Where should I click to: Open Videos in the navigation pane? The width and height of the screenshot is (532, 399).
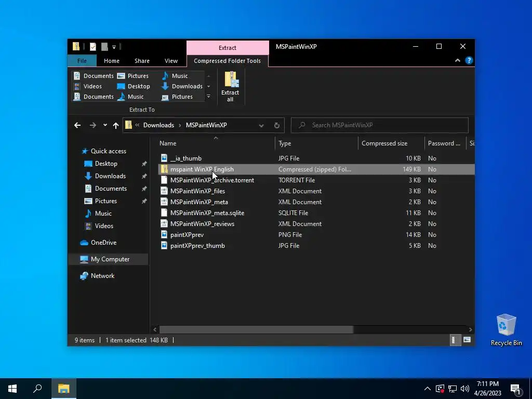(104, 226)
